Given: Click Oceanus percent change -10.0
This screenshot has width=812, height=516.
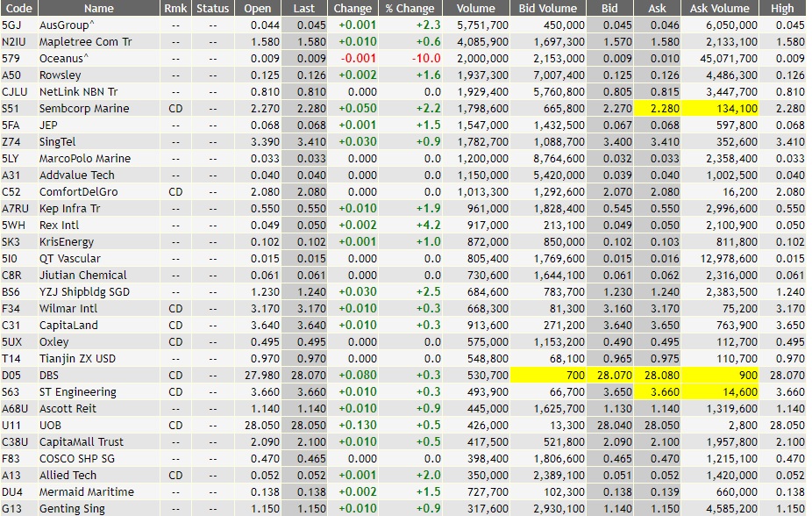Looking at the screenshot, I should 426,59.
